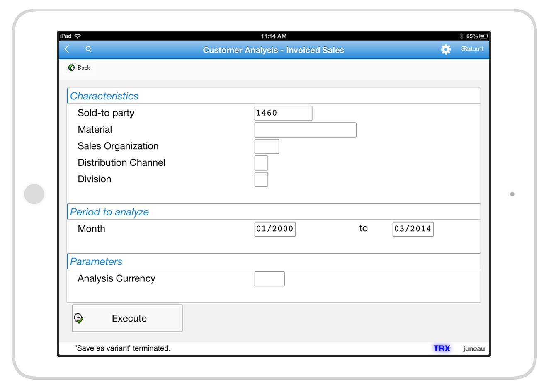Click the Sales Organization input box
This screenshot has height=392, width=551.
click(267, 146)
